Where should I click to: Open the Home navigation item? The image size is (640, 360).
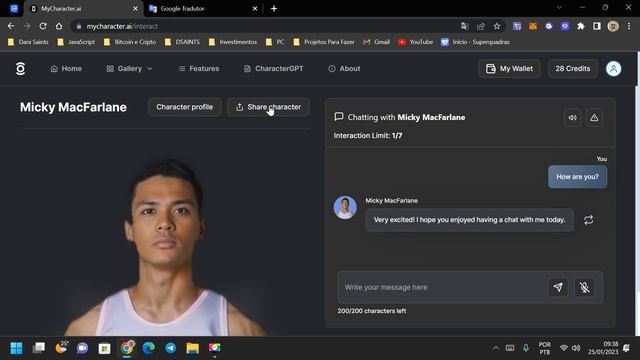tap(66, 69)
